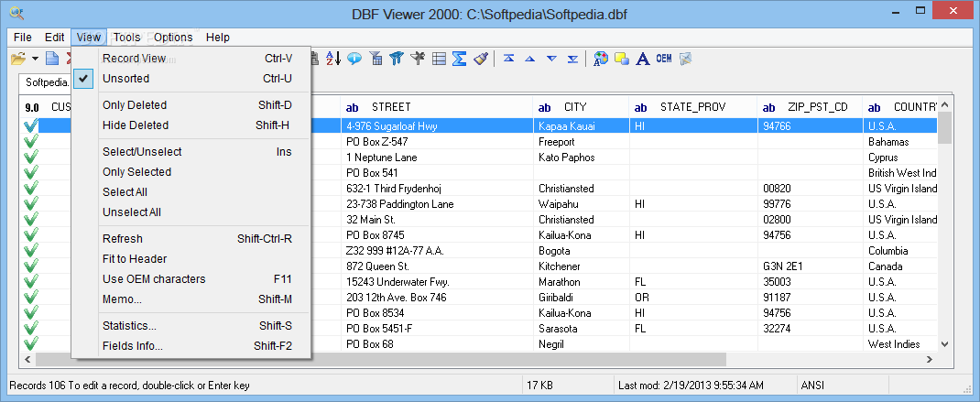Click the color palette toolbar icon
980x402 pixels.
coord(601,59)
